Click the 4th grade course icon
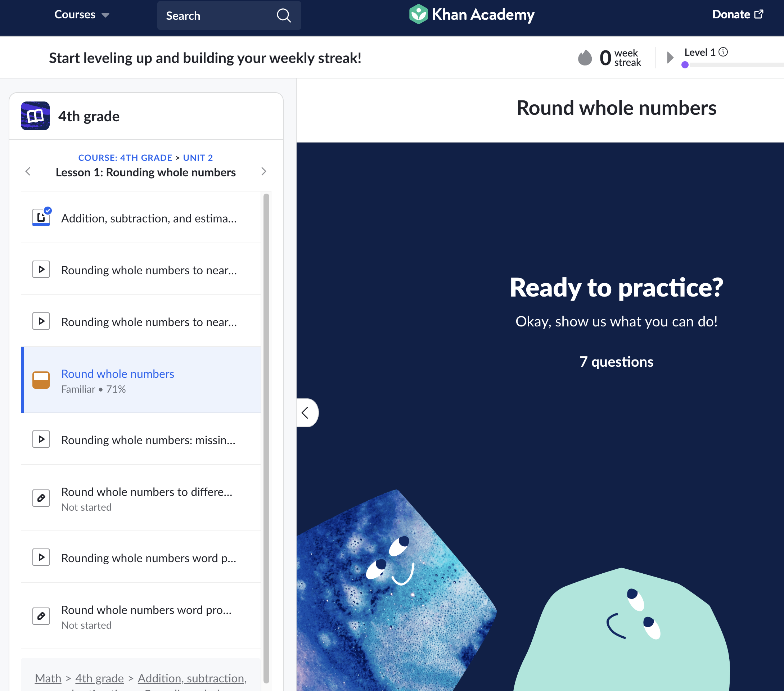Viewport: 784px width, 691px height. 35,116
